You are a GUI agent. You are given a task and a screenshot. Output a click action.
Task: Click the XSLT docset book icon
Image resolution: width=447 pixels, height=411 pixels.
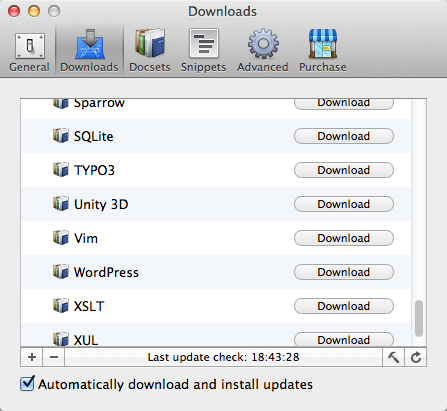click(x=61, y=306)
